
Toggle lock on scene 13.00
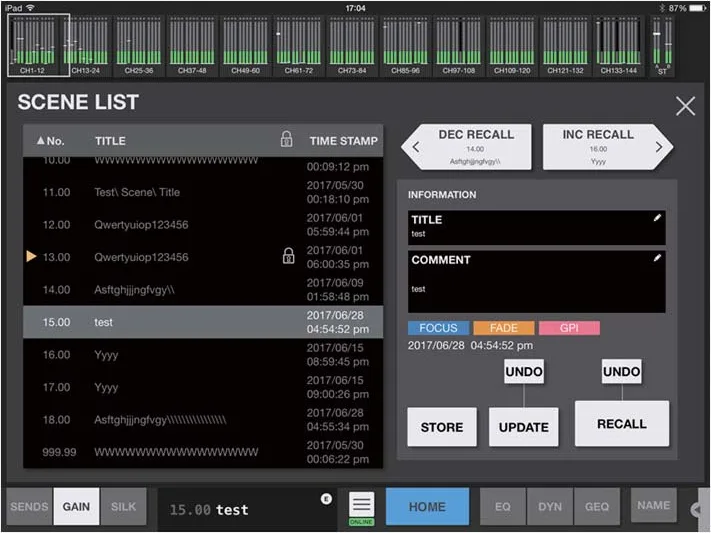(x=288, y=256)
